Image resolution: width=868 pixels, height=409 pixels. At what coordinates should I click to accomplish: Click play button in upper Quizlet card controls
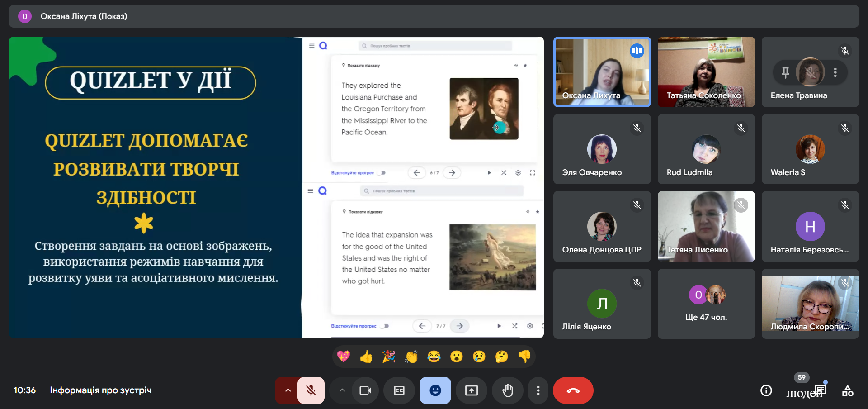489,173
